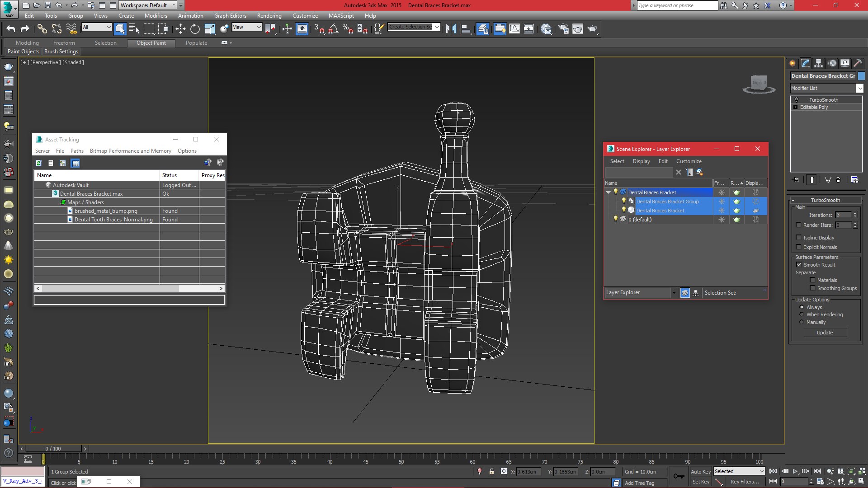Image resolution: width=868 pixels, height=488 pixels.
Task: Collapse the Dental Braces Bracket layer
Action: tap(609, 192)
